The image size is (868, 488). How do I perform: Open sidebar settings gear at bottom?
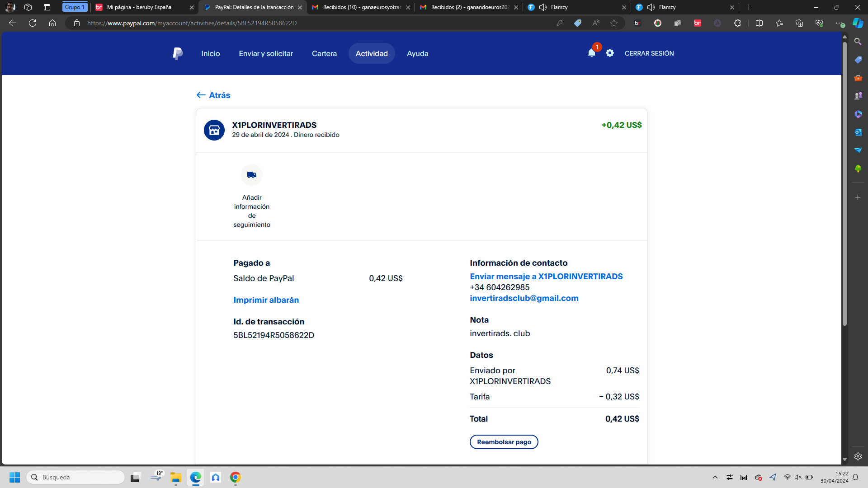point(858,456)
